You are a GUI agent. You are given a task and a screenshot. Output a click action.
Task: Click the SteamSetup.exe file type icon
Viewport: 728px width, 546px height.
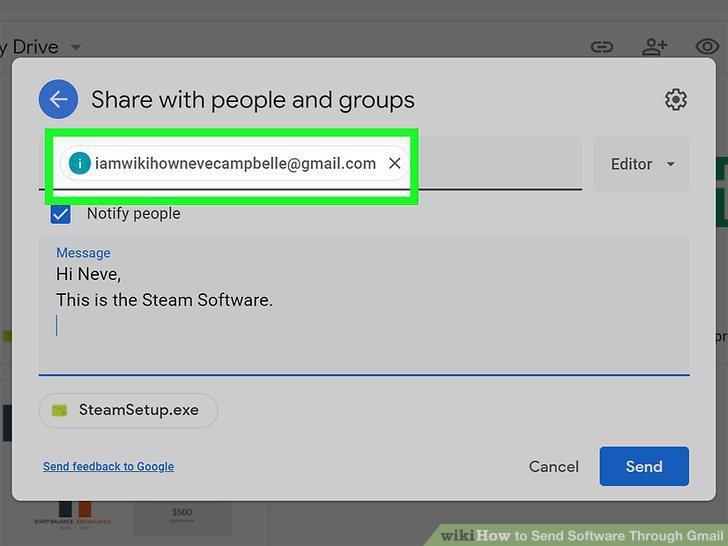click(59, 410)
